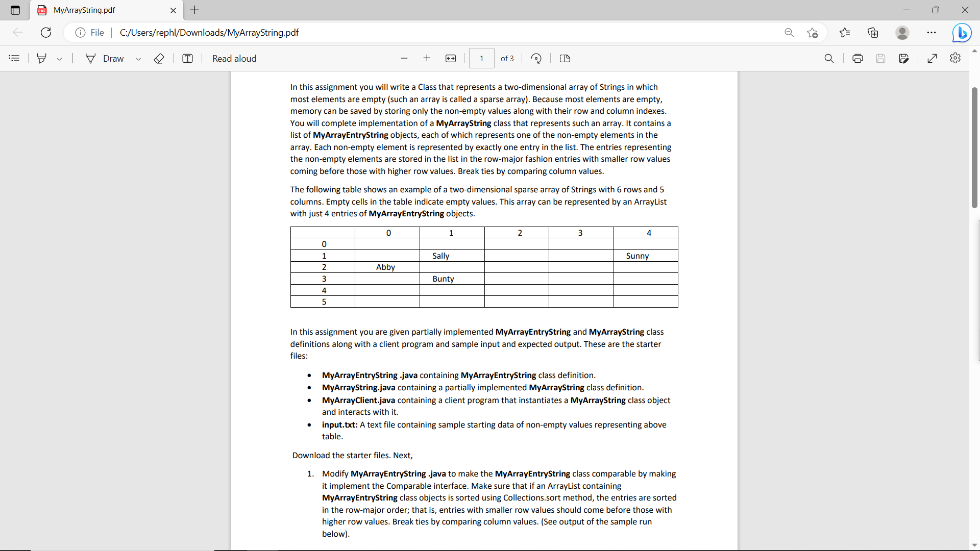Reload the current page
The image size is (980, 551).
pyautogui.click(x=46, y=32)
